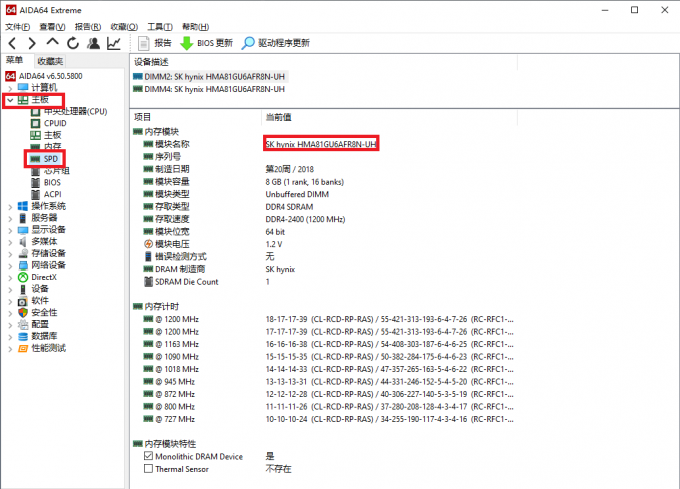Click the 多媒体 speaker icon

(23, 242)
